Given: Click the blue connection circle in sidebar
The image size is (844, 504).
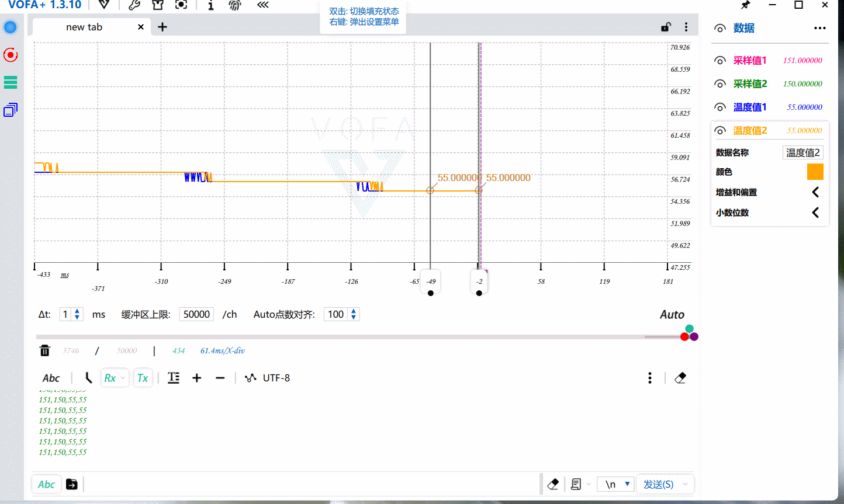Looking at the screenshot, I should click(x=11, y=27).
